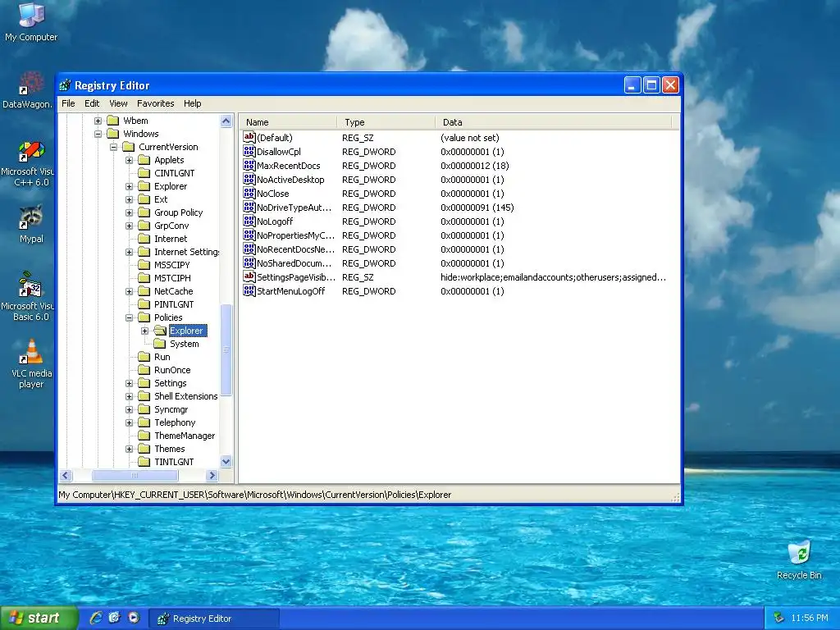840x630 pixels.
Task: Click the tree horizontal scrollbar thumb
Action: (135, 475)
